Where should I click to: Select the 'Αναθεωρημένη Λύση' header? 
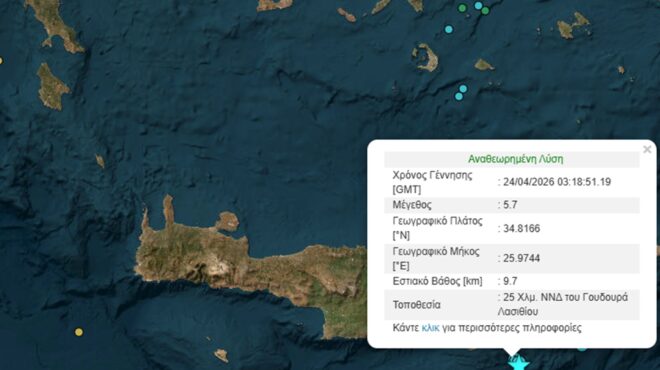coord(516,159)
